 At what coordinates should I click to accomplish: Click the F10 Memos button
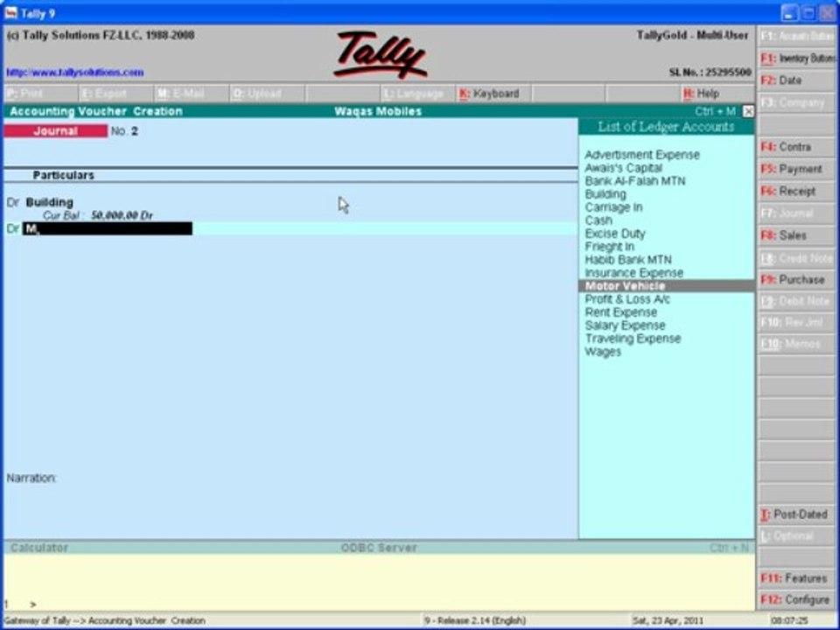[797, 344]
